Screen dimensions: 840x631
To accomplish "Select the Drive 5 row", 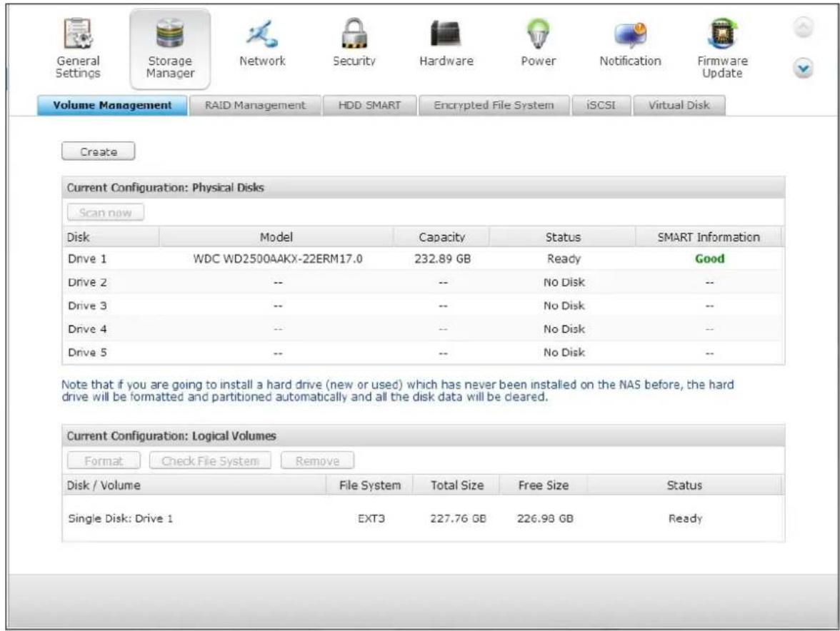I will pyautogui.click(x=423, y=353).
